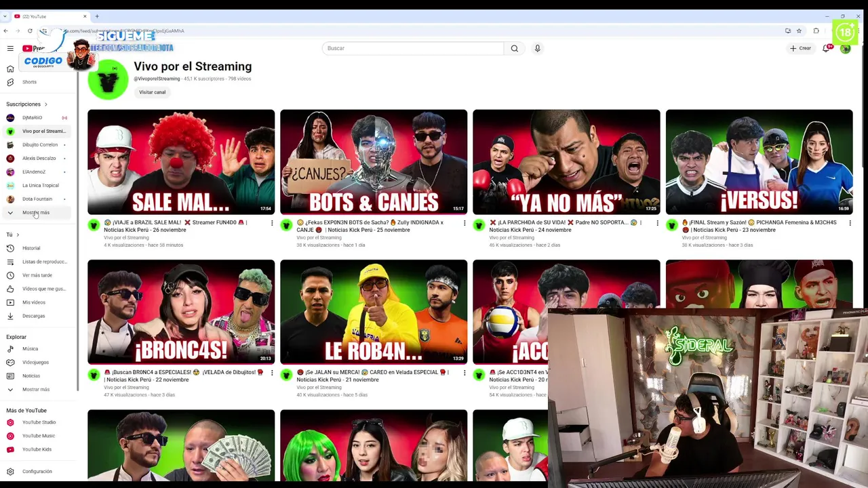Click the Crear button
The height and width of the screenshot is (488, 868).
coord(800,48)
